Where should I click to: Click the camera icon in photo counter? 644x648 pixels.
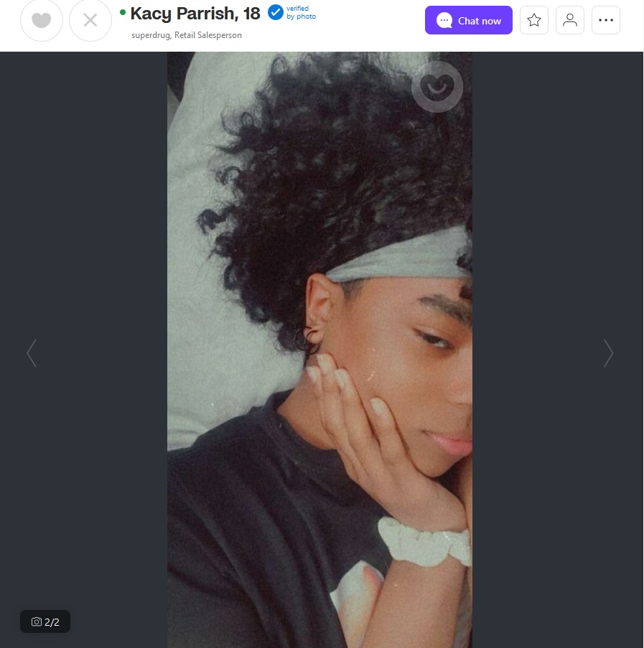37,621
